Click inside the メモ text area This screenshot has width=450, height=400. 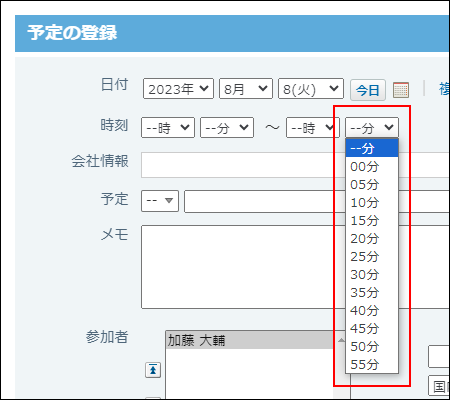(295, 267)
